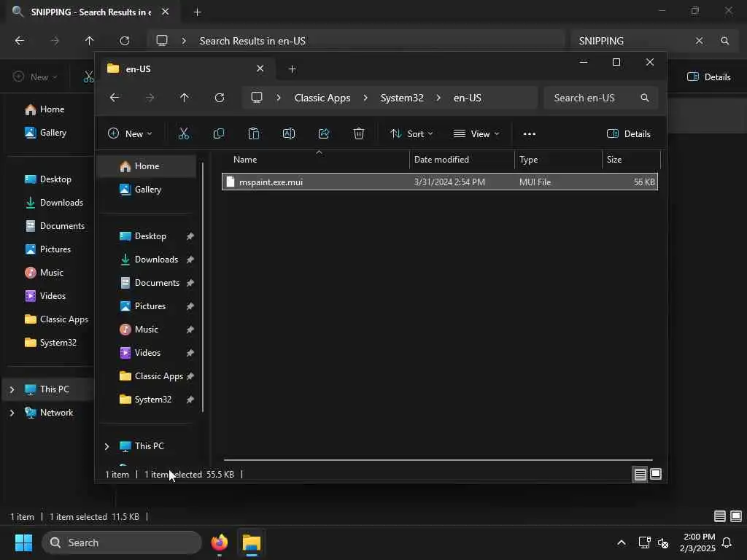Expand Network in background window sidebar
This screenshot has width=747, height=560.
[x=12, y=413]
